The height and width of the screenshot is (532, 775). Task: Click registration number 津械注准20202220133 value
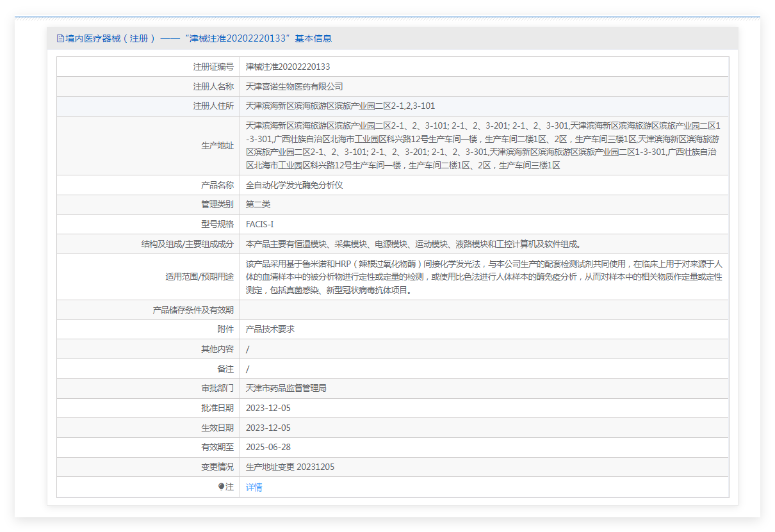[288, 67]
